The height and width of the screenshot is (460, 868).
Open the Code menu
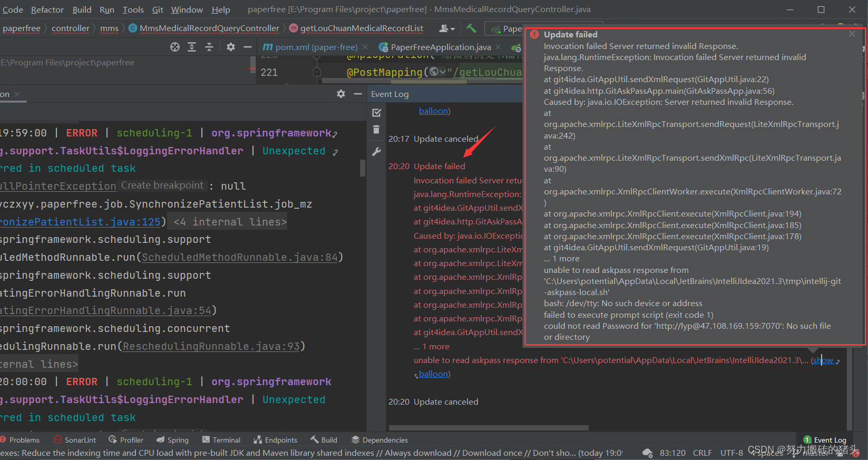point(13,9)
